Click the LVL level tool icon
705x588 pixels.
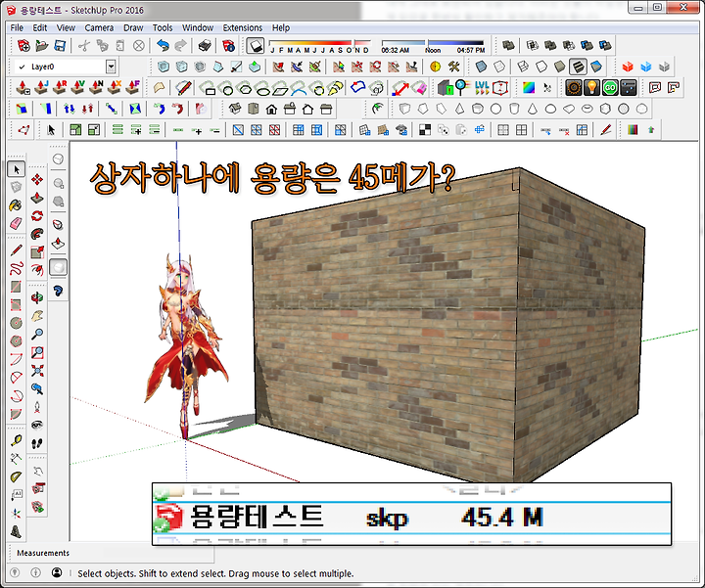point(482,88)
